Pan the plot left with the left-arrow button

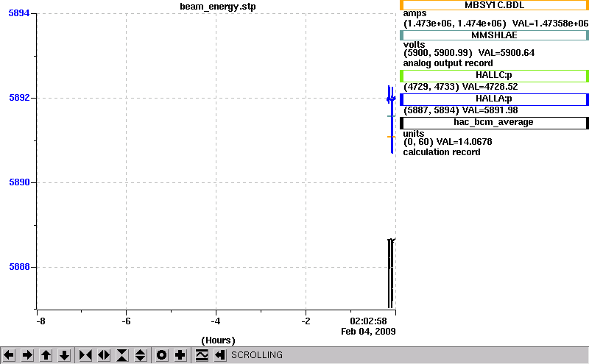[x=9, y=355]
